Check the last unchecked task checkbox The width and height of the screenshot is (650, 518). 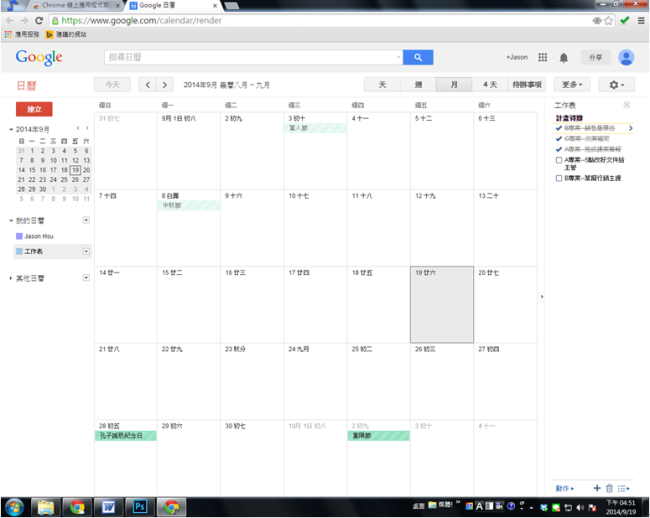click(x=559, y=178)
